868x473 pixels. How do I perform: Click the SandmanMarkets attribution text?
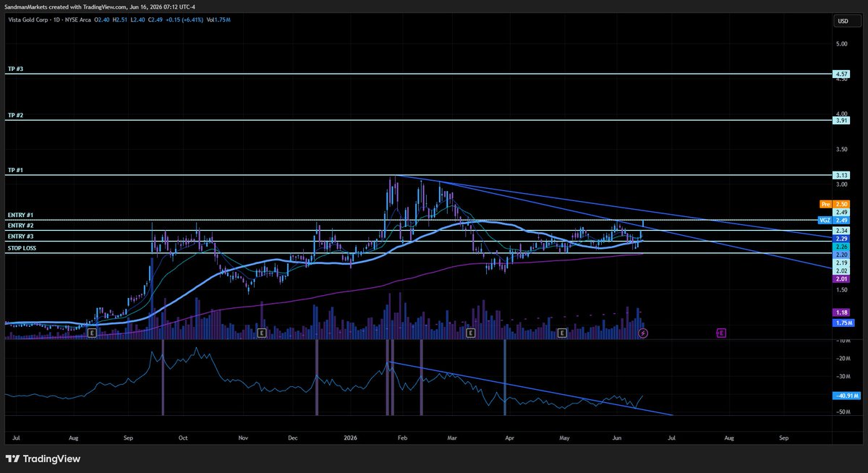click(101, 7)
